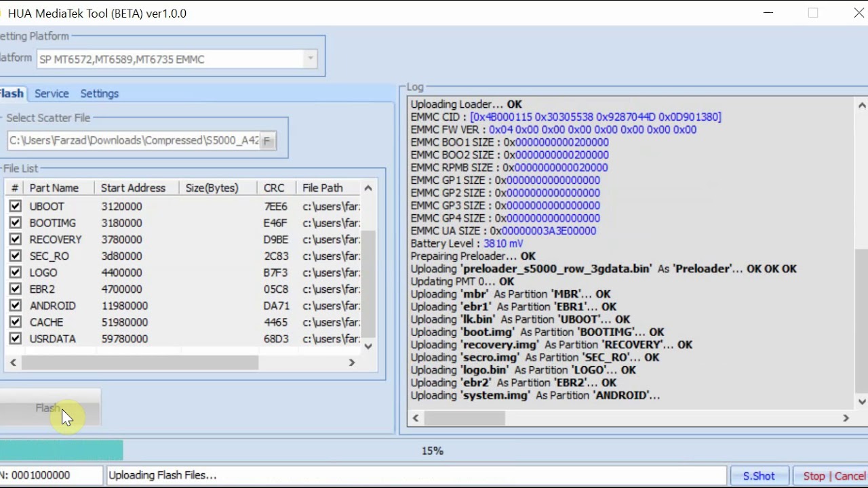The height and width of the screenshot is (488, 868).
Task: Uncheck the SEC_RO partition checkbox
Action: (16, 256)
